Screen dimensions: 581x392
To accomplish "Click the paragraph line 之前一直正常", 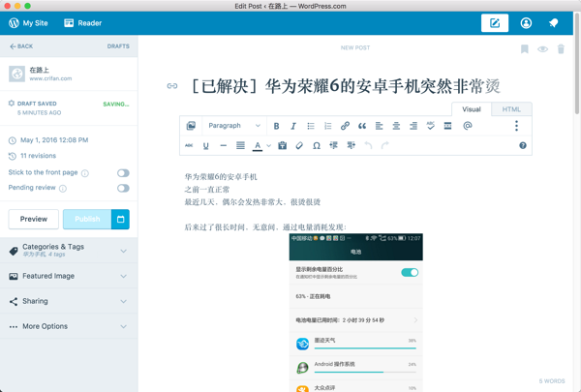I will [x=207, y=190].
